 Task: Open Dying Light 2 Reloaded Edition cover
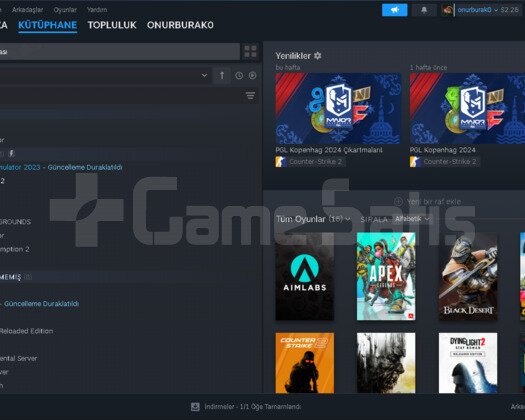pyautogui.click(x=468, y=363)
